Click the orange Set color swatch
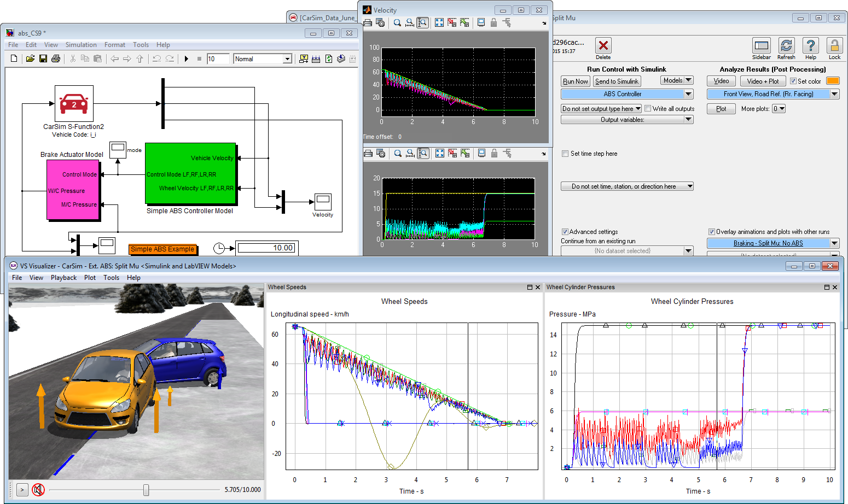Screen dimensions: 848x504 [832, 81]
